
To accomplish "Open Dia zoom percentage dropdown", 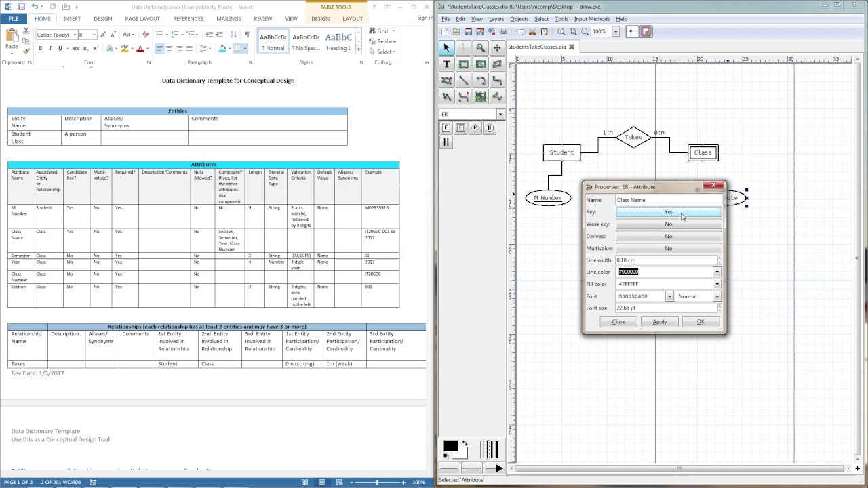I will click(x=616, y=32).
